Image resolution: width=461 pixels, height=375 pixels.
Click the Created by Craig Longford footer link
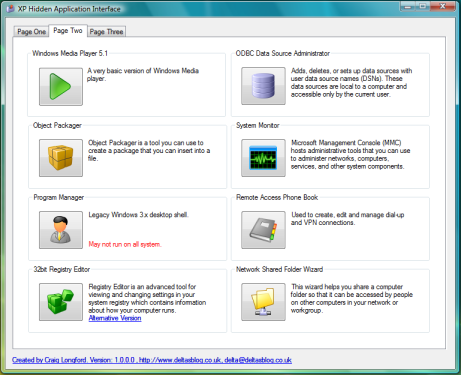click(x=152, y=360)
